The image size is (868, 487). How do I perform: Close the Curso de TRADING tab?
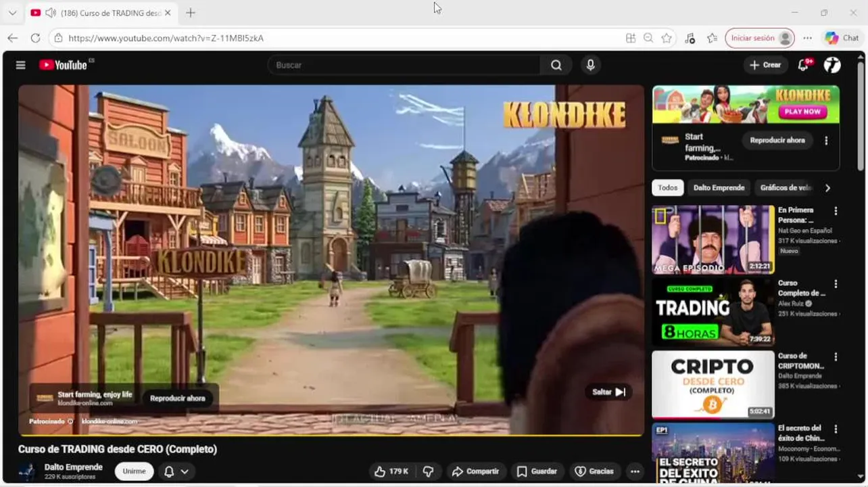[x=168, y=13]
